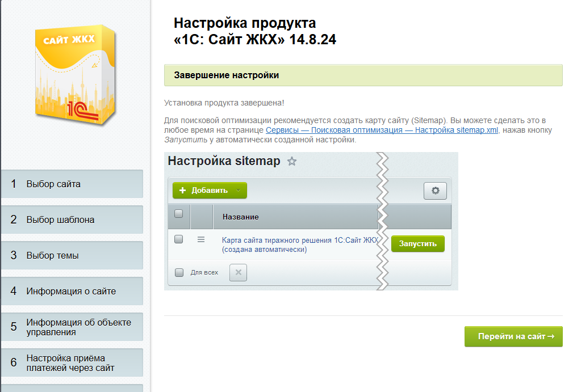The image size is (577, 392).
Task: Click the Настройка продукта page title
Action: tap(254, 31)
